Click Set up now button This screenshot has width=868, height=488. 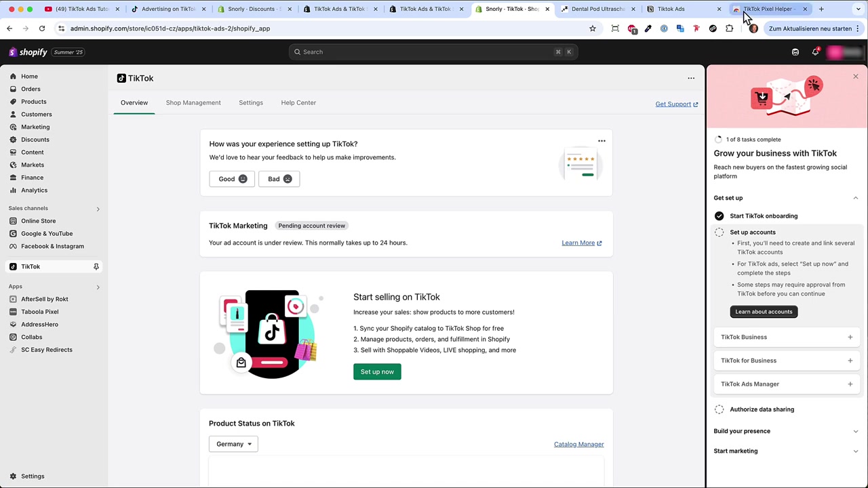(x=377, y=371)
